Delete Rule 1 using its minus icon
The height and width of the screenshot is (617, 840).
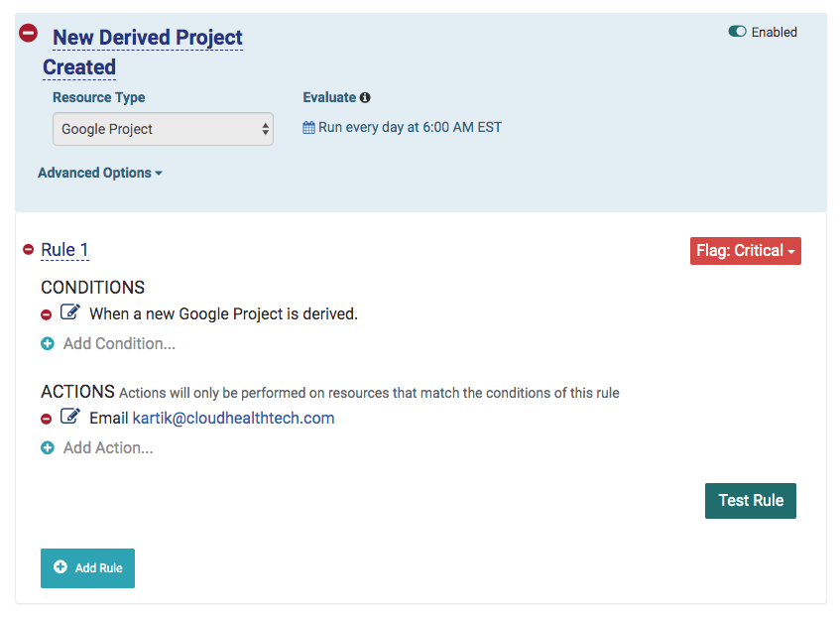tap(28, 250)
